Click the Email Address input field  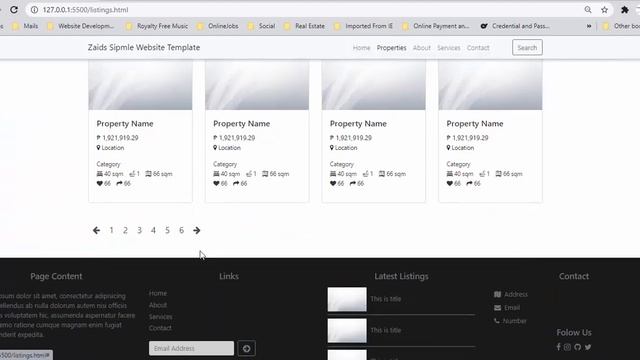click(x=191, y=348)
